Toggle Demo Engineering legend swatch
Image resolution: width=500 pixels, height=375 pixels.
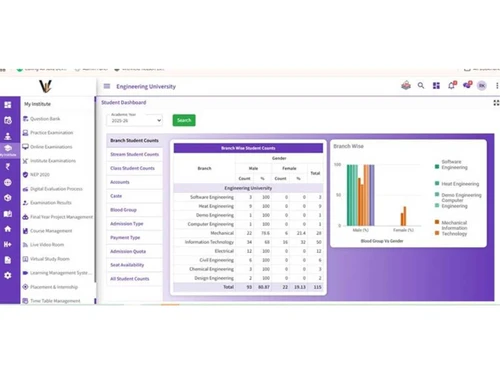437,194
